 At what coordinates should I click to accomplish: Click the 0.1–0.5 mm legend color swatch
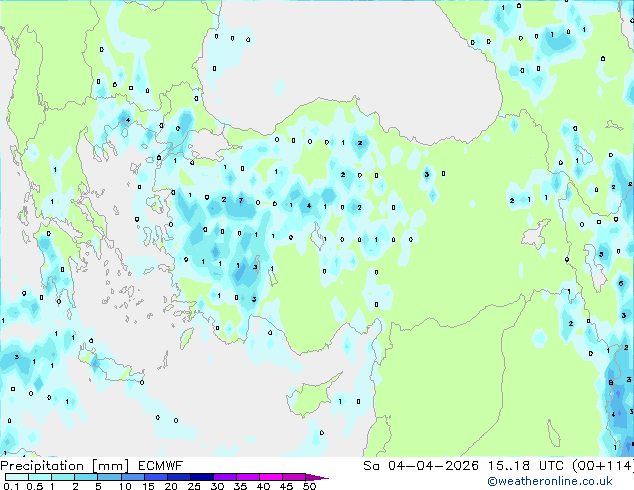17,477
